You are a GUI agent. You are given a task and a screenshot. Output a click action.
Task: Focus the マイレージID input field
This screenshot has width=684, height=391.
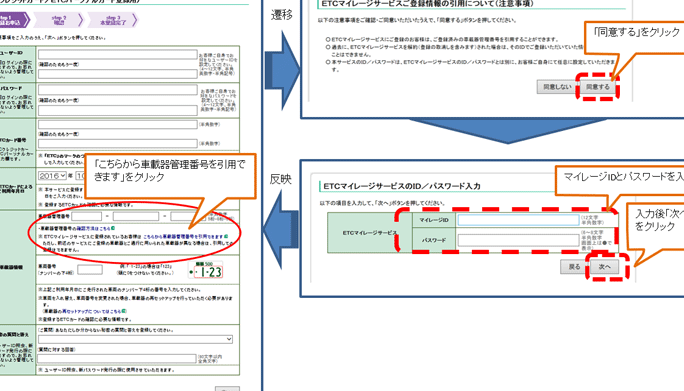519,220
